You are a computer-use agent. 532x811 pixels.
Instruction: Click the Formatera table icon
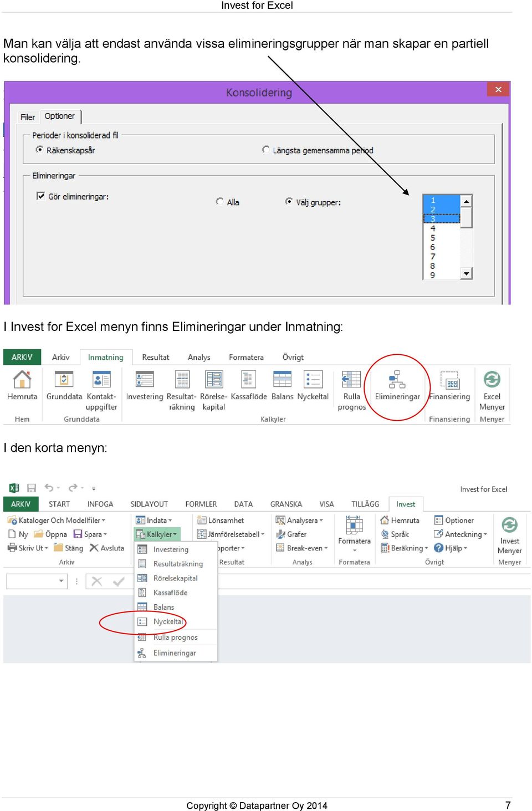click(x=354, y=524)
